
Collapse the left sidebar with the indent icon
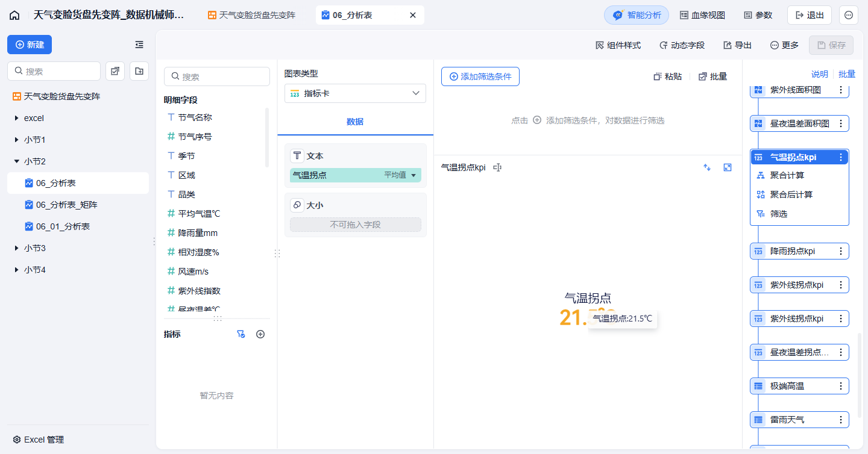pos(139,45)
